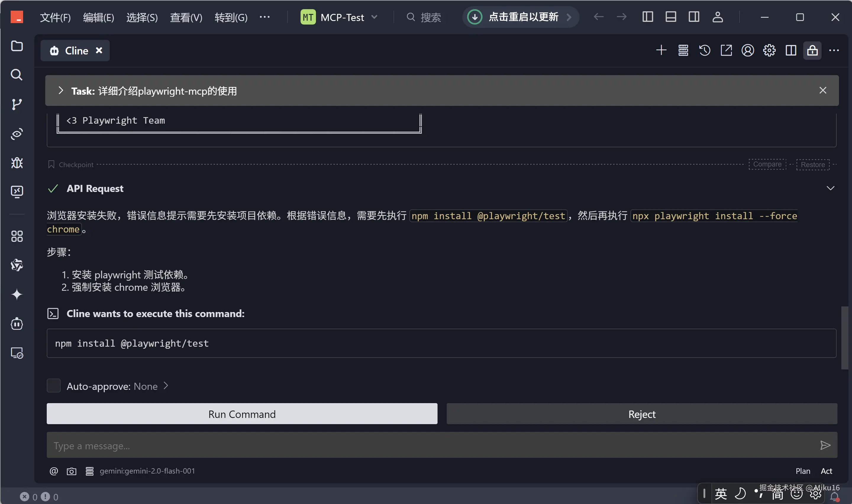
Task: Start a new Cline task with plus icon
Action: (x=661, y=51)
